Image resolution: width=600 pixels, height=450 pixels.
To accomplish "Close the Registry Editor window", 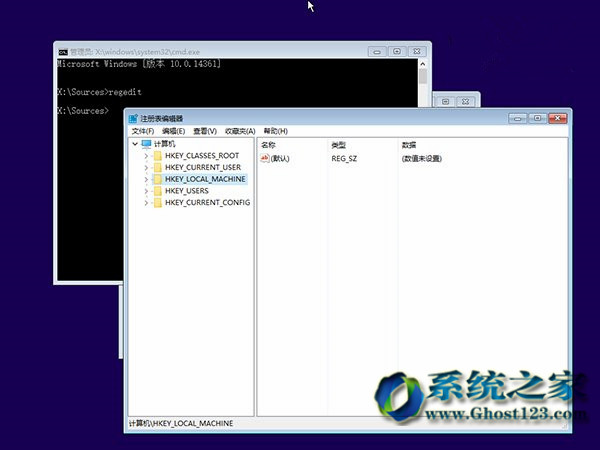I will 558,118.
